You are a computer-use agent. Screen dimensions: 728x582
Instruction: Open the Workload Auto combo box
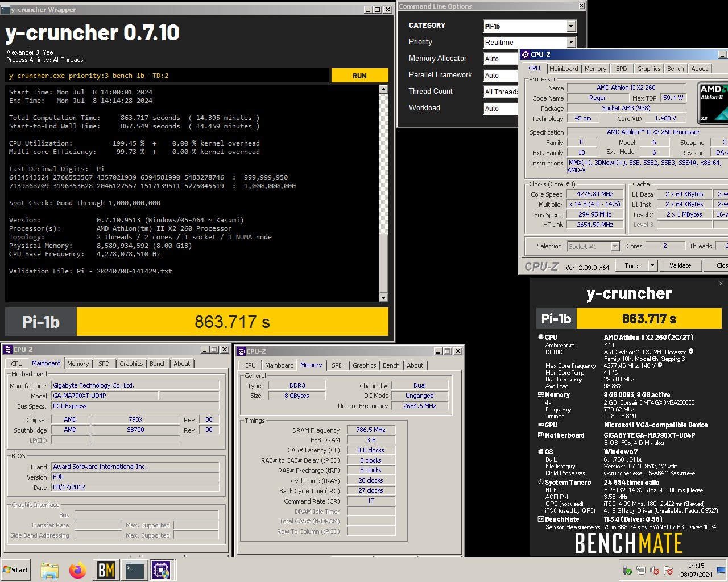click(x=500, y=108)
